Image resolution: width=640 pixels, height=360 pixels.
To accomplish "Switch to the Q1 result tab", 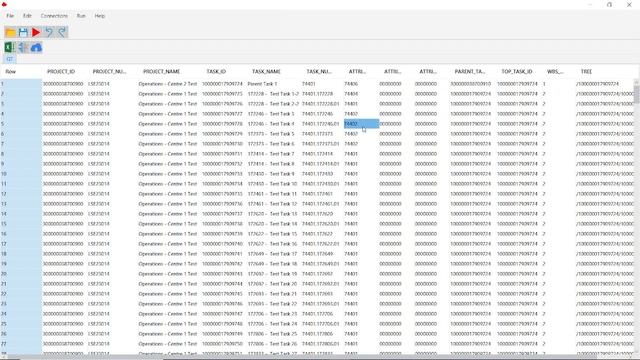I will point(10,59).
